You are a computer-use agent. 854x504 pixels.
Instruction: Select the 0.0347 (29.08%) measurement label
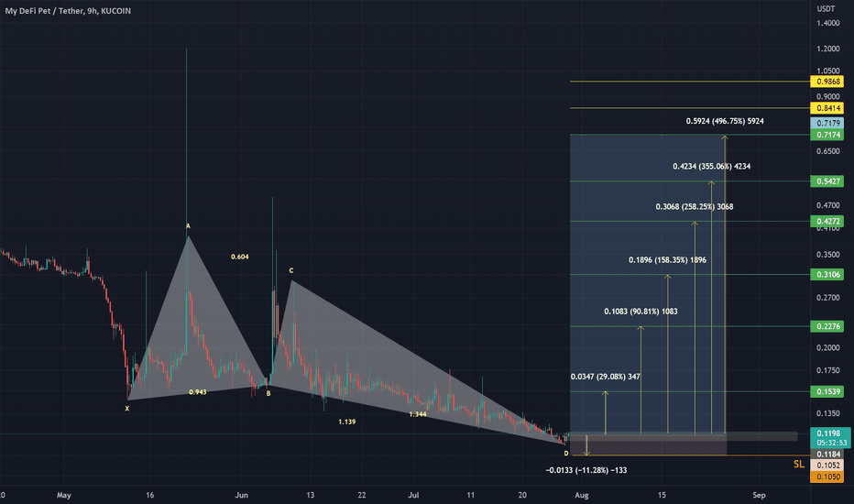pos(605,377)
